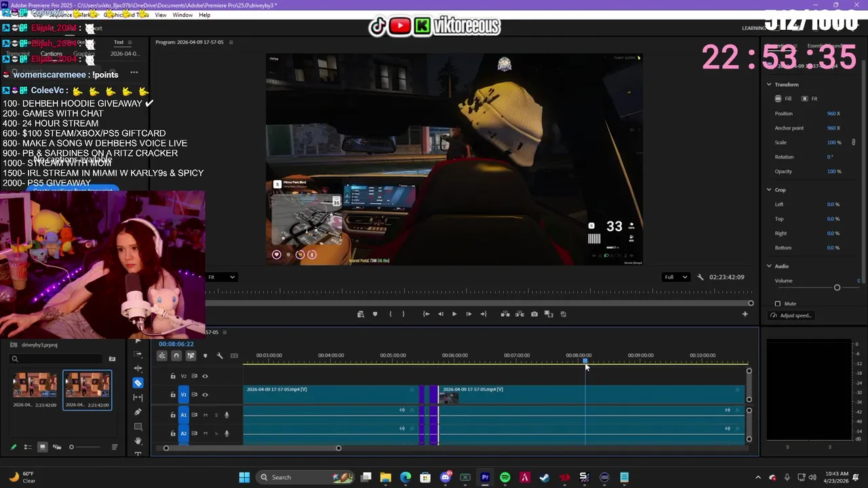Screen dimensions: 868x488
Task: Switch project panel to icon view
Action: (x=42, y=447)
